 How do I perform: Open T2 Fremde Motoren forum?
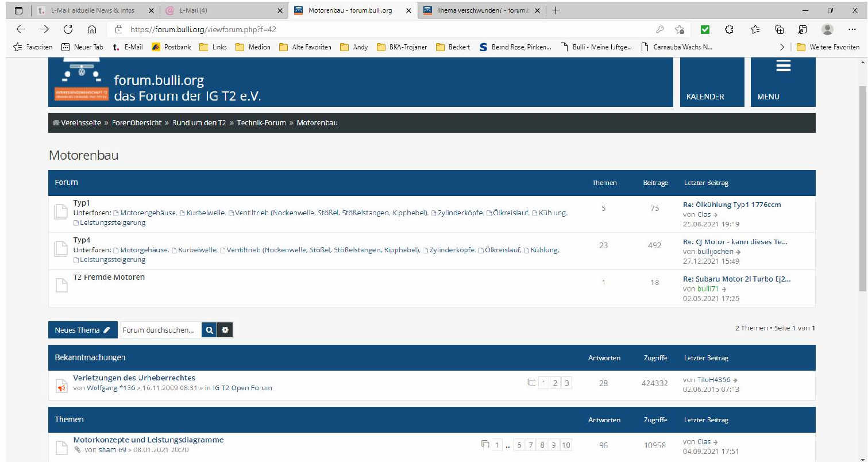[x=109, y=277]
